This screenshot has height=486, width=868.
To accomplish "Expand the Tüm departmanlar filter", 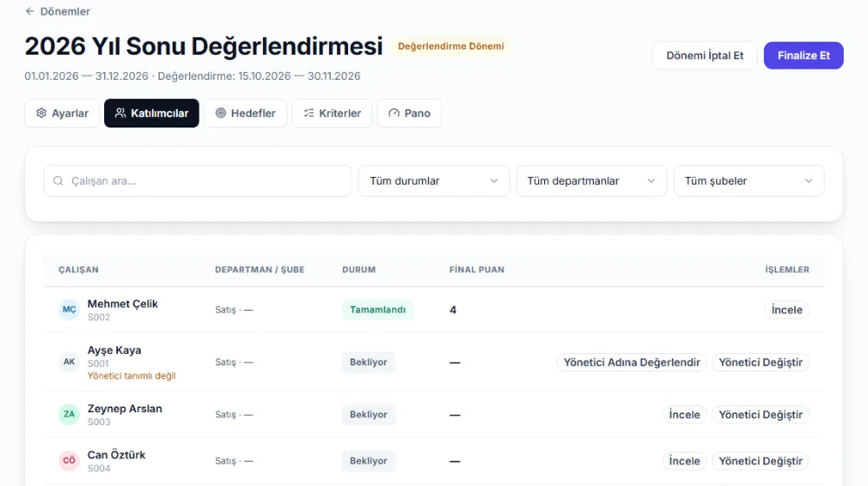I will (x=591, y=181).
